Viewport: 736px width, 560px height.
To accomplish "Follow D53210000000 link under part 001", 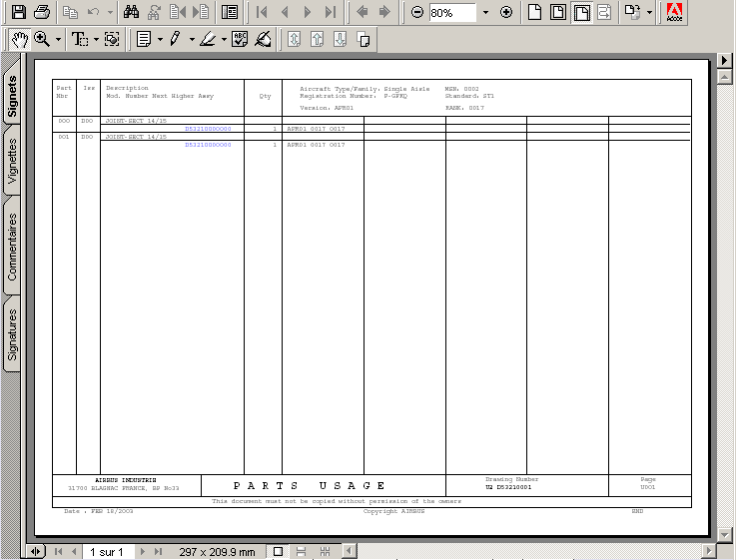I will (x=208, y=145).
